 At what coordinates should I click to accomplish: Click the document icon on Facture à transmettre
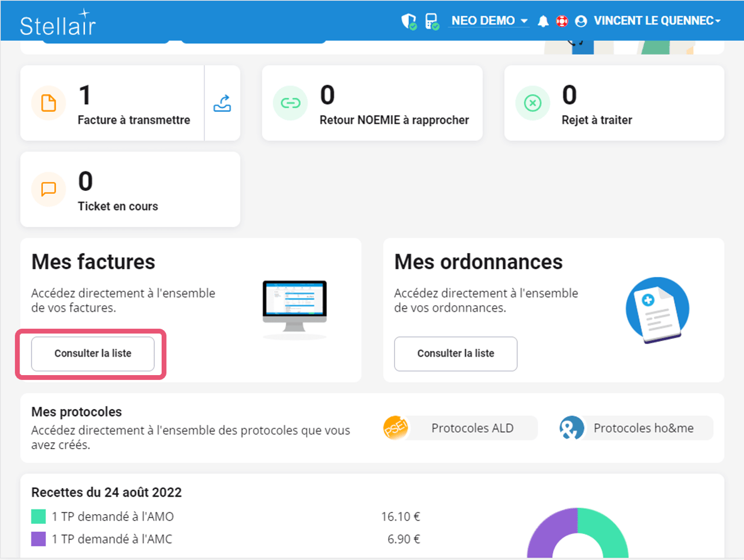pos(48,103)
